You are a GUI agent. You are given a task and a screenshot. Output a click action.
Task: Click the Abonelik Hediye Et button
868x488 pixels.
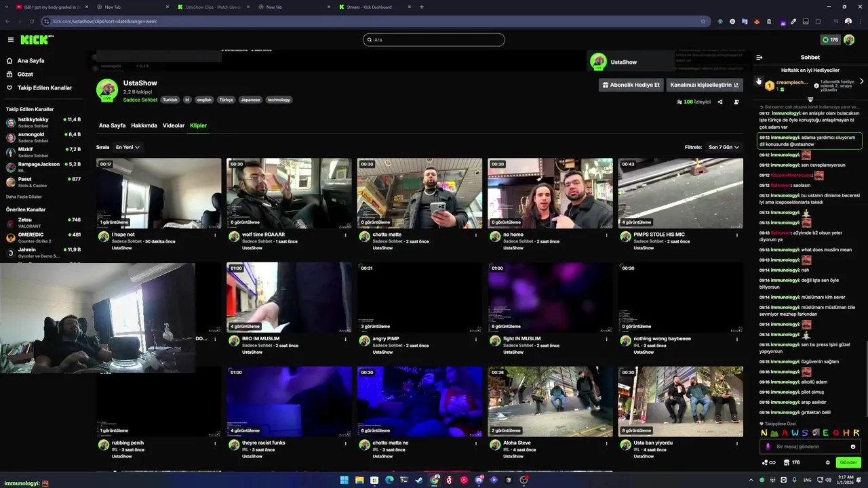point(631,85)
